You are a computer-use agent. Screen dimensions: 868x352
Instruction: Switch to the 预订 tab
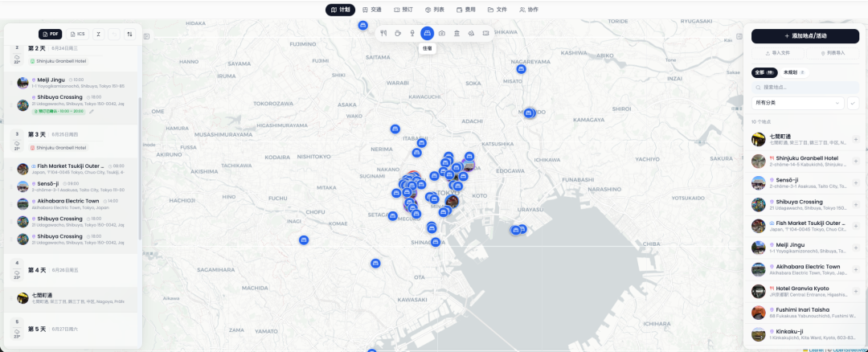pyautogui.click(x=403, y=10)
